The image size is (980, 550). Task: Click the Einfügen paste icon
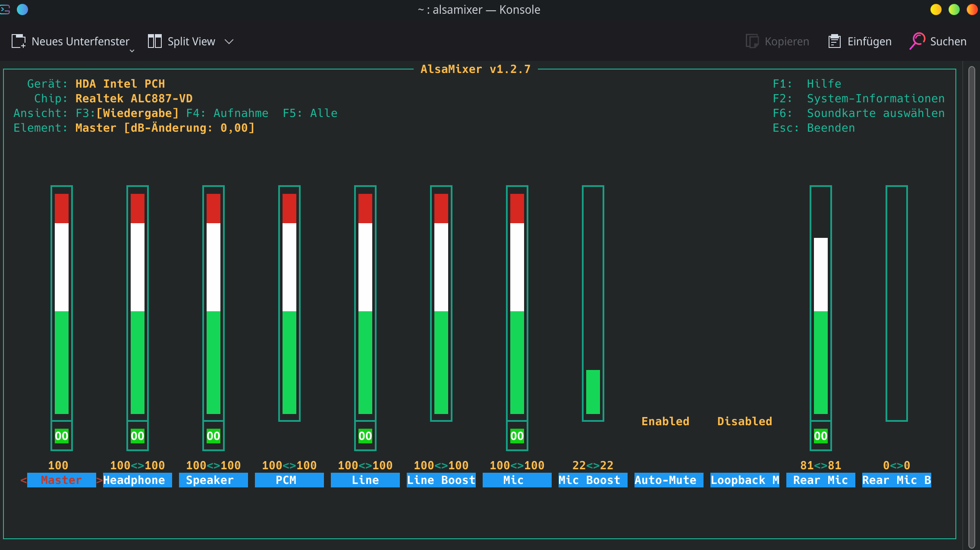(x=835, y=41)
